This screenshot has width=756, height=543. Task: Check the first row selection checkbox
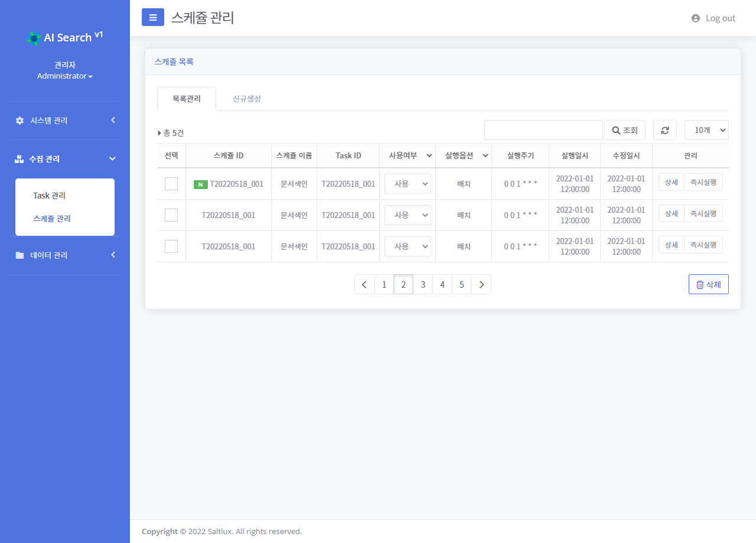pos(171,184)
